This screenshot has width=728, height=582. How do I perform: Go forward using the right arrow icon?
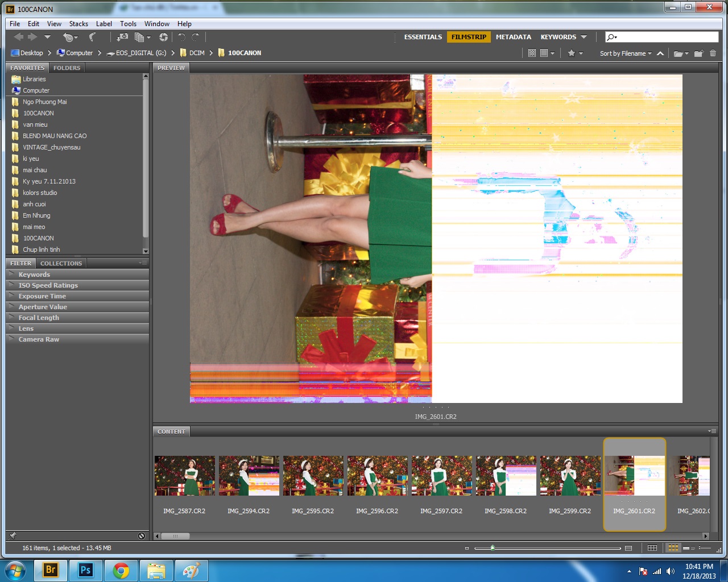(x=32, y=37)
